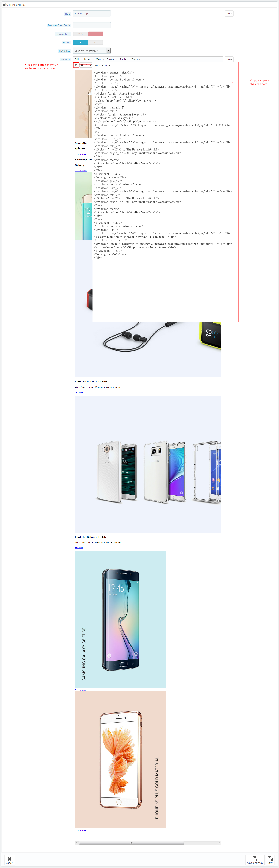Open the editor Format menu
Image resolution: width=279 pixels, height=868 pixels.
(112, 59)
